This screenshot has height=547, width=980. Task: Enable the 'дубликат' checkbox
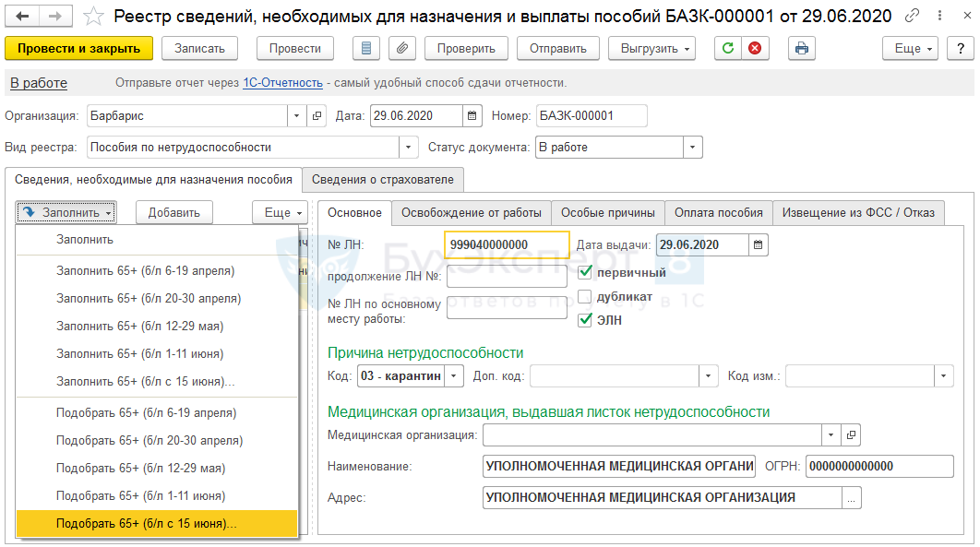(x=585, y=296)
